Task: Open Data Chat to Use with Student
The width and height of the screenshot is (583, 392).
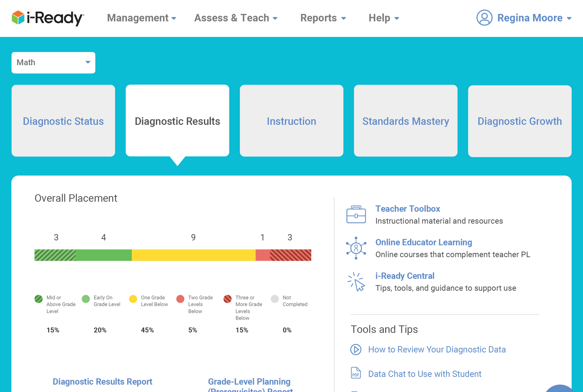Action: [424, 374]
